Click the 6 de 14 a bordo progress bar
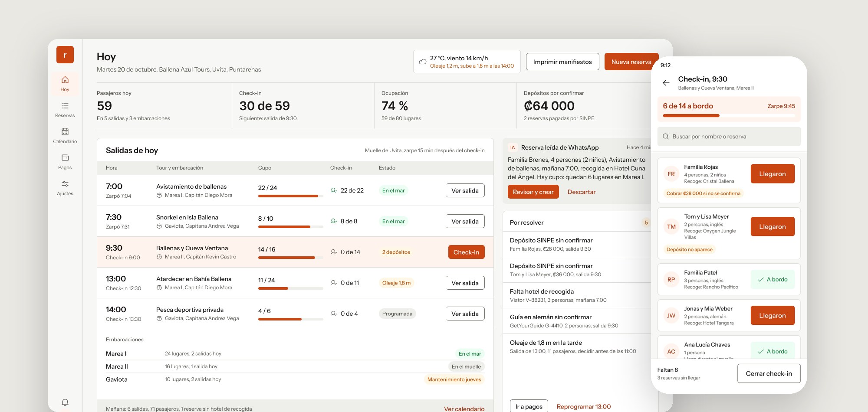Image resolution: width=868 pixels, height=412 pixels. (x=729, y=116)
